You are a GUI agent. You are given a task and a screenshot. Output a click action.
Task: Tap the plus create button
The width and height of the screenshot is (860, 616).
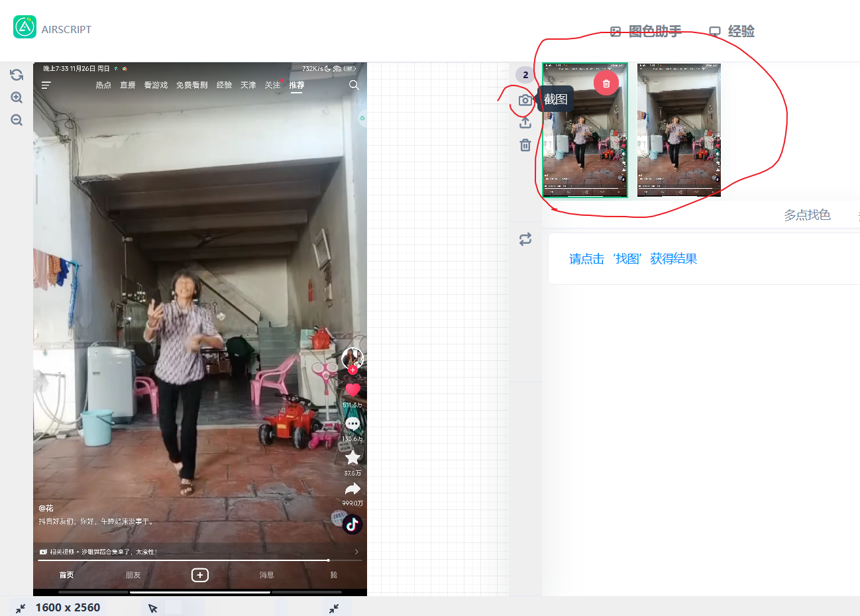point(200,575)
